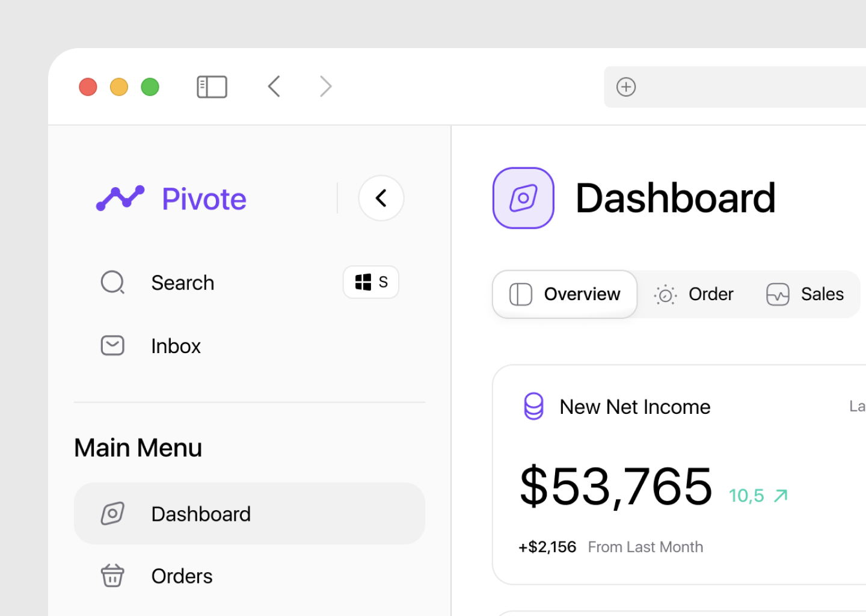The width and height of the screenshot is (866, 616).
Task: Switch to the Sales tab
Action: pyautogui.click(x=806, y=294)
